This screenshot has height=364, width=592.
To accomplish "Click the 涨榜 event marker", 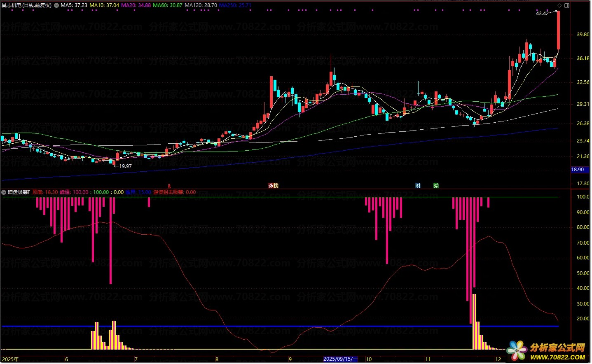I will point(273,186).
